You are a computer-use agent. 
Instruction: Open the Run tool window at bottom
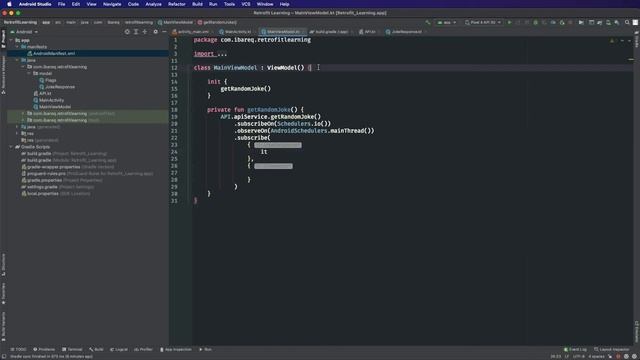pyautogui.click(x=205, y=349)
